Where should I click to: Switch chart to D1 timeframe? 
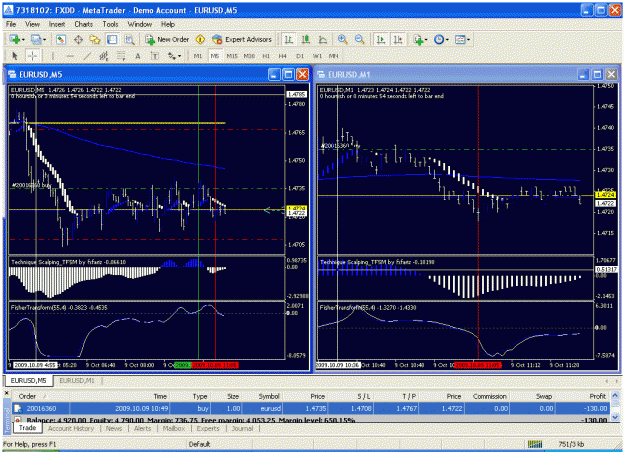[300, 56]
